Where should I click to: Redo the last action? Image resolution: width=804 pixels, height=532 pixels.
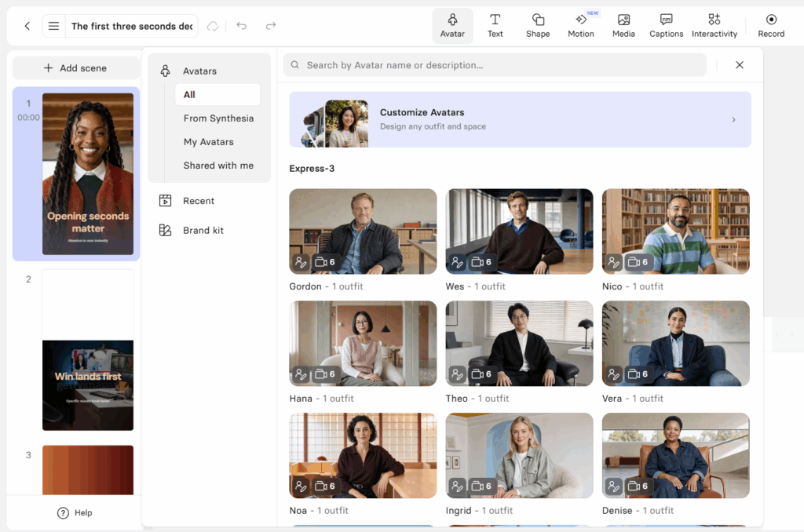(x=271, y=26)
